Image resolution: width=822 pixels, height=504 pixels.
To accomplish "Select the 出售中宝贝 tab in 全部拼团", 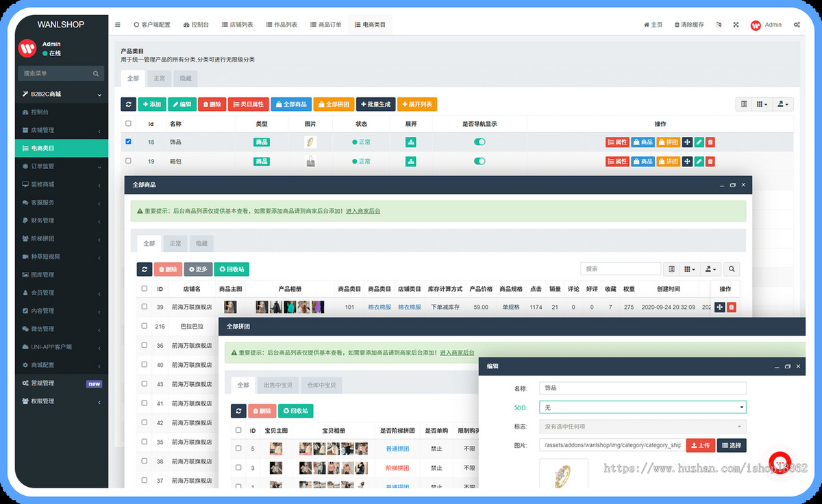I will 278,385.
